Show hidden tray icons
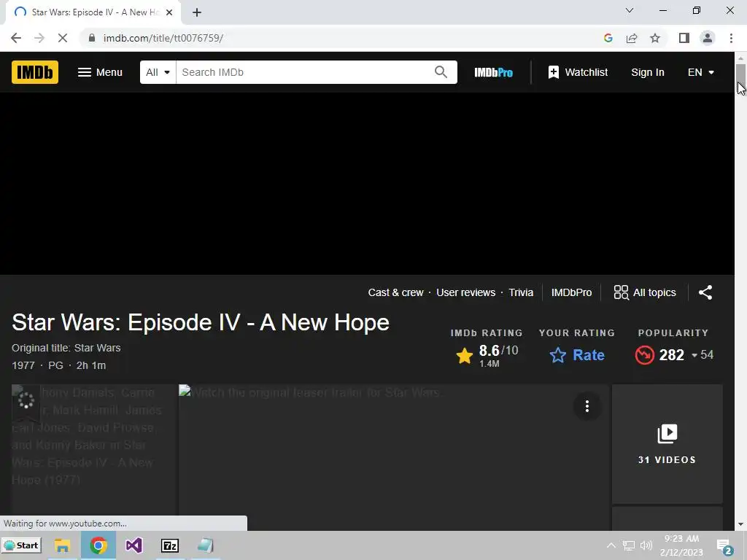This screenshot has height=560, width=747. click(x=611, y=545)
